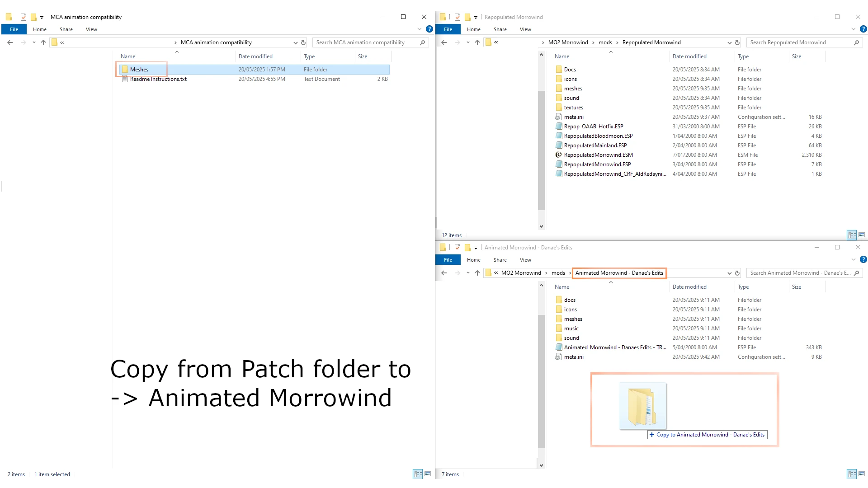This screenshot has height=488, width=868.
Task: Switch Repopulated Morrowind window to details view
Action: coord(852,235)
